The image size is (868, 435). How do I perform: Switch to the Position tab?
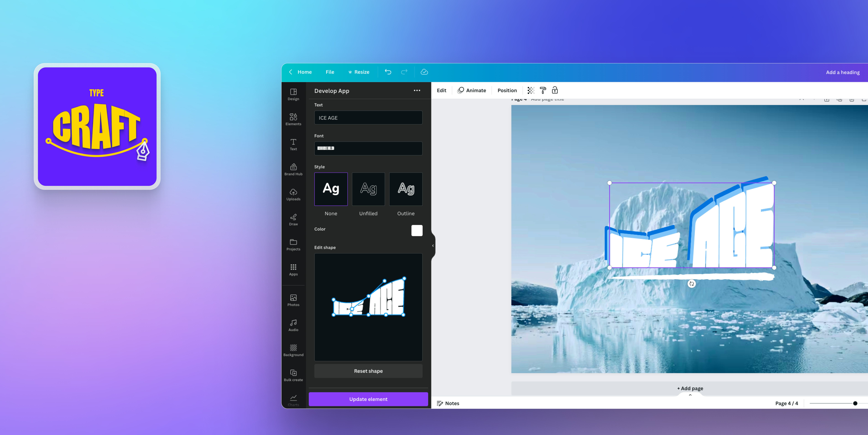pyautogui.click(x=507, y=90)
